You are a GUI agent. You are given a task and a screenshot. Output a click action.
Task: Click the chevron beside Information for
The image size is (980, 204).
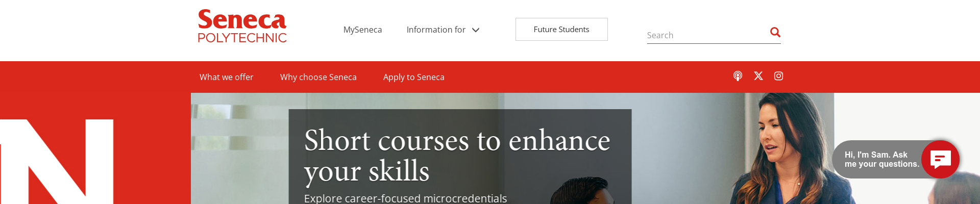(x=476, y=30)
